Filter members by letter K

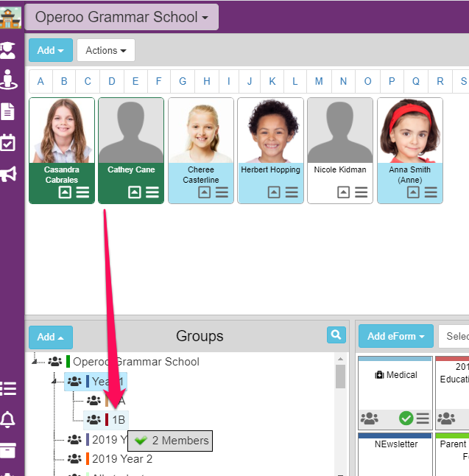pyautogui.click(x=272, y=81)
